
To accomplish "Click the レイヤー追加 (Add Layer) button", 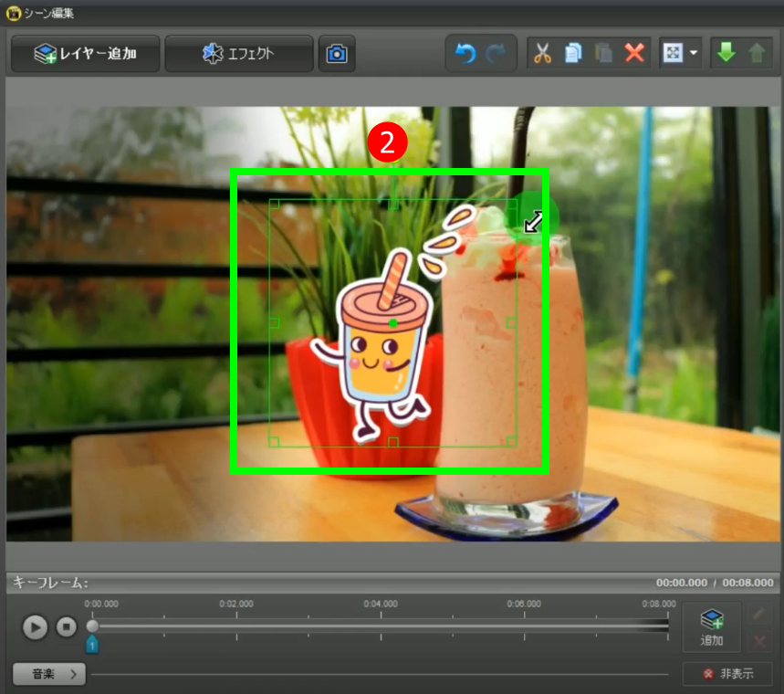I will coord(85,54).
